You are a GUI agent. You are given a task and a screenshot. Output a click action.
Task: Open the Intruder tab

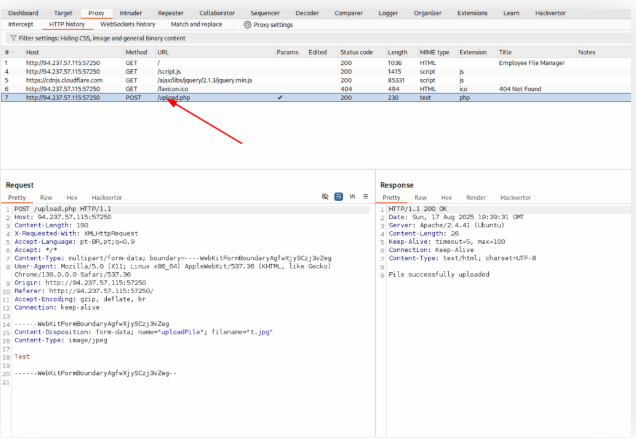pyautogui.click(x=131, y=13)
